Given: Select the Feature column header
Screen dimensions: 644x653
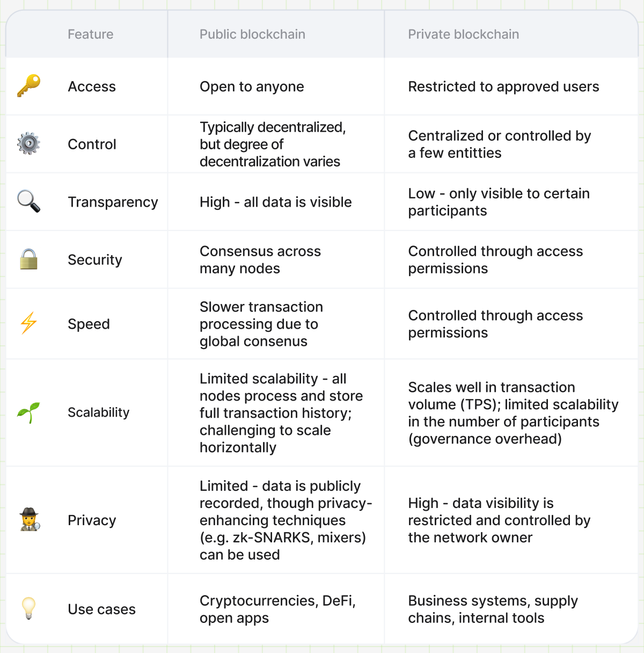Looking at the screenshot, I should tap(91, 34).
